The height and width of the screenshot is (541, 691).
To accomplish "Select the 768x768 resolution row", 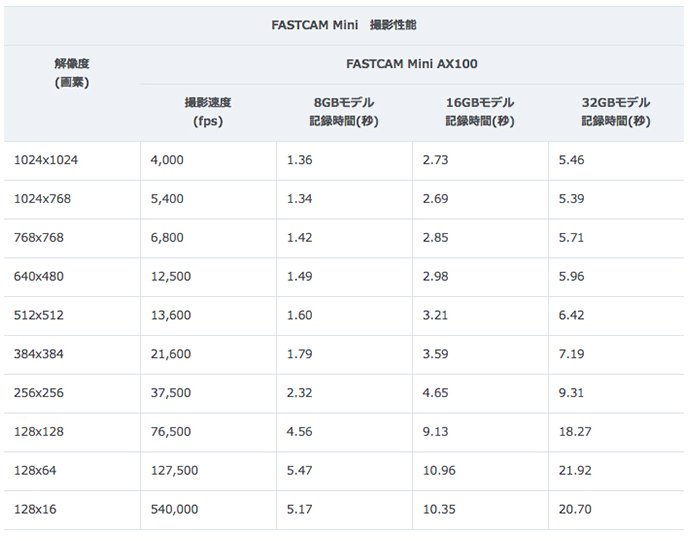I will [344, 238].
